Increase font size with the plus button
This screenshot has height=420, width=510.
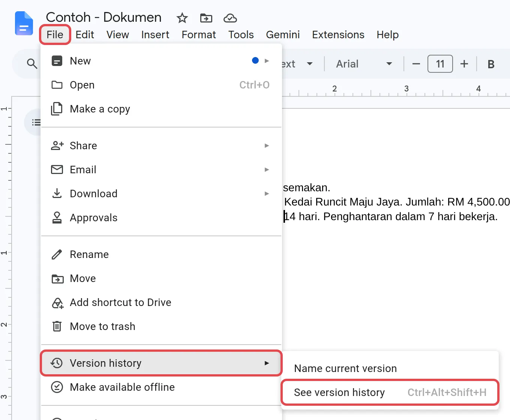(x=464, y=64)
